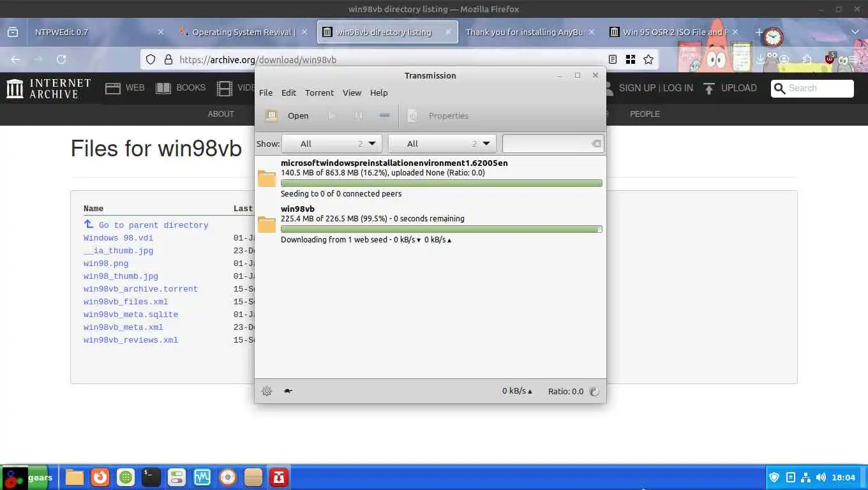
Task: Click the Internet Archive Search box
Action: tap(812, 88)
